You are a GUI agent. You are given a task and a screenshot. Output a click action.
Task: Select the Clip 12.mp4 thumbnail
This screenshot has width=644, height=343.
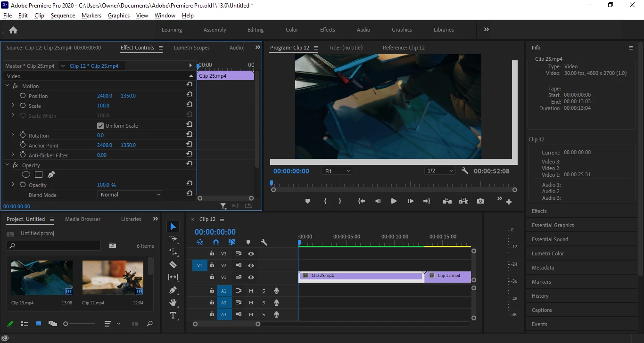[x=113, y=278]
